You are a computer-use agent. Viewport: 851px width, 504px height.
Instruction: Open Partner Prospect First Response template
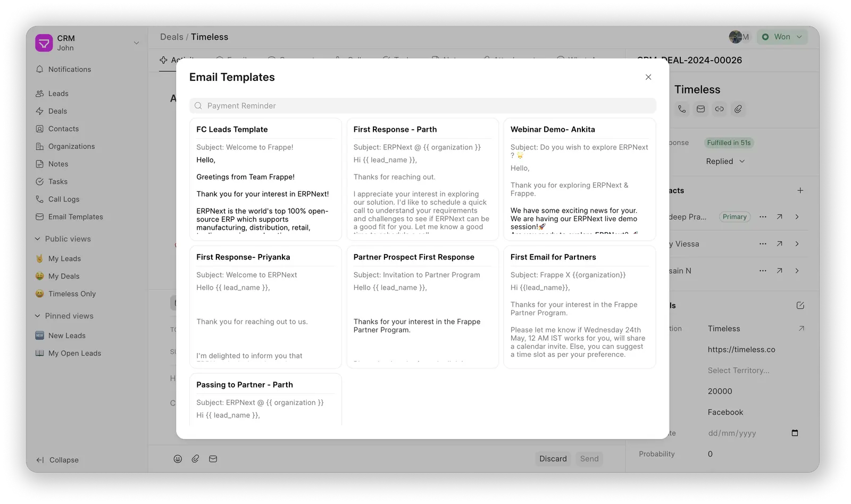[422, 307]
